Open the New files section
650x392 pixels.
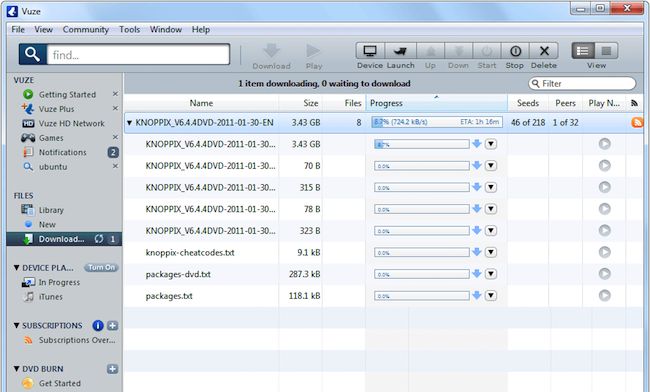click(x=47, y=225)
